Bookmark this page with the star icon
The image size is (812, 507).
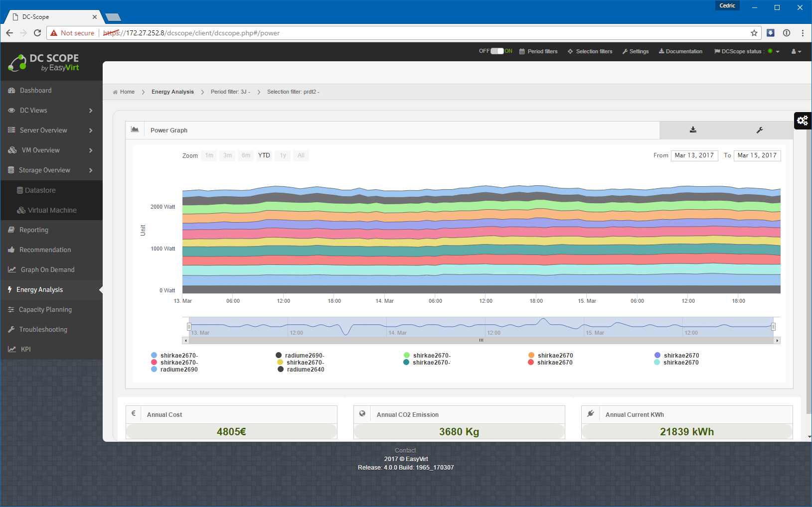(x=754, y=33)
